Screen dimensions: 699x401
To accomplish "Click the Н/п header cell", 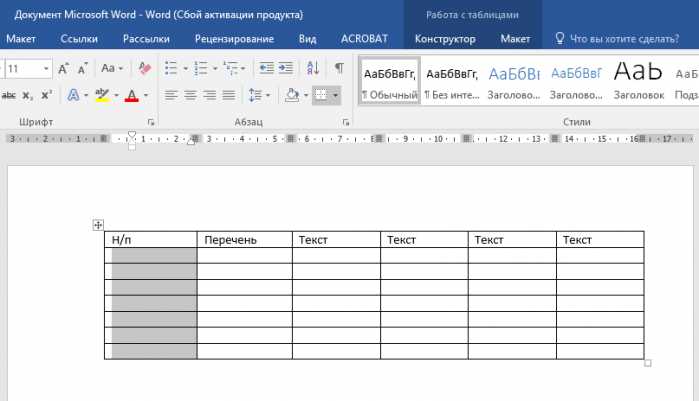I will [x=151, y=239].
